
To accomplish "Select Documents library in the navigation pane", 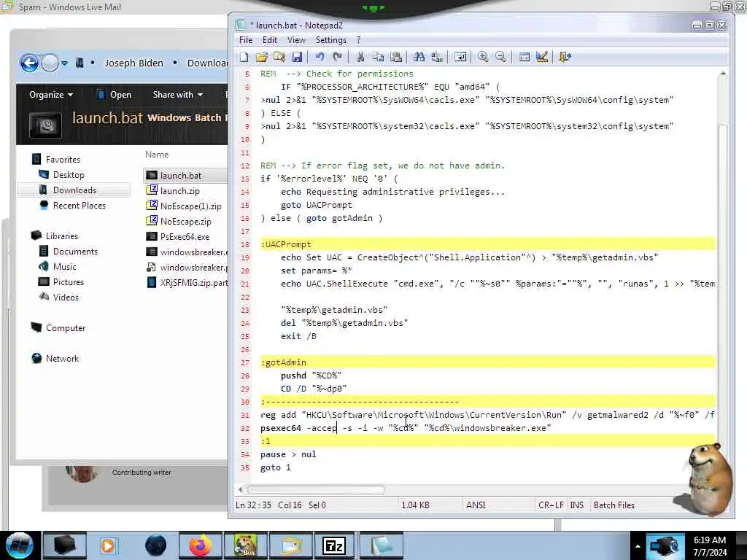I will click(x=75, y=252).
